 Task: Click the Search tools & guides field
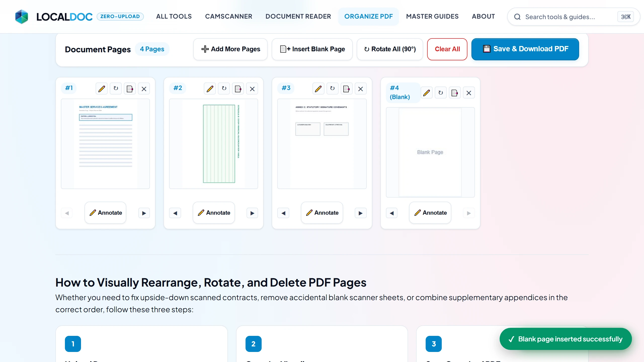[x=574, y=17]
